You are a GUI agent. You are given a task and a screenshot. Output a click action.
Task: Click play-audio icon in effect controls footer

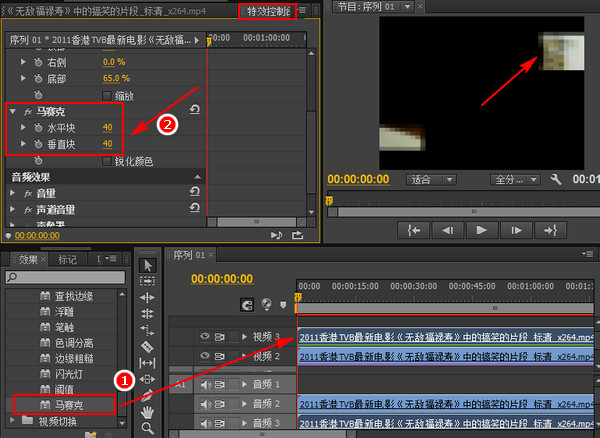click(x=276, y=235)
